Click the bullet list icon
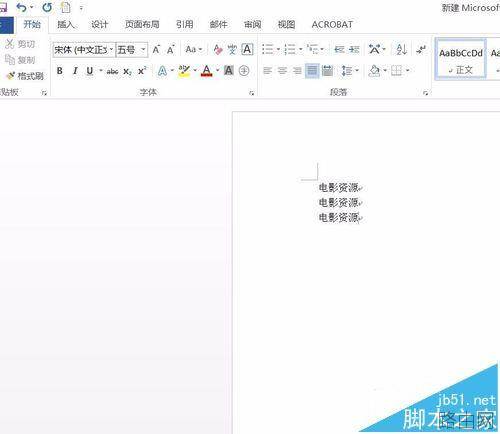The image size is (500, 434). 268,50
